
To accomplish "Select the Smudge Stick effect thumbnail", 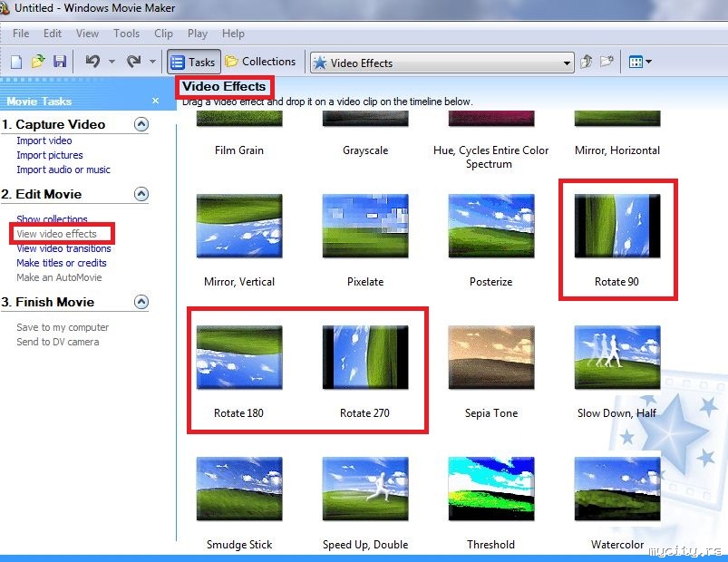I will [239, 489].
